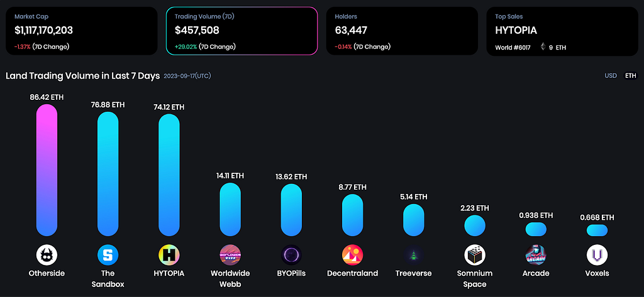Click the Treeverse logo icon

[414, 255]
